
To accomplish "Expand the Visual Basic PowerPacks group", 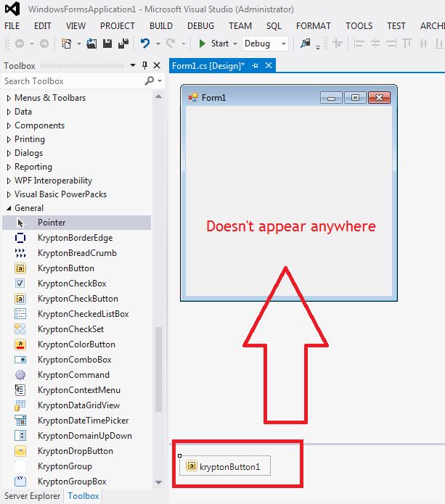I will click(x=9, y=195).
